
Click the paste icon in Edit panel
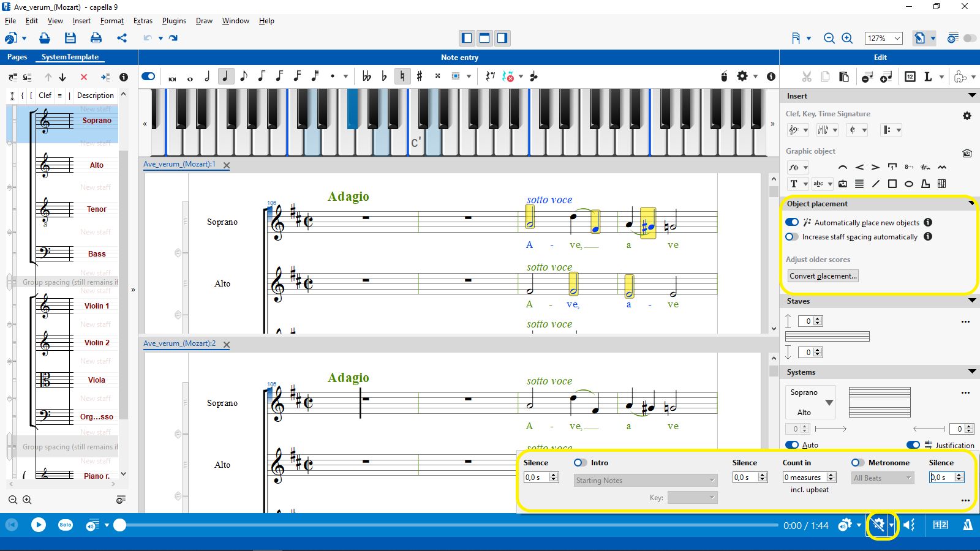(843, 77)
